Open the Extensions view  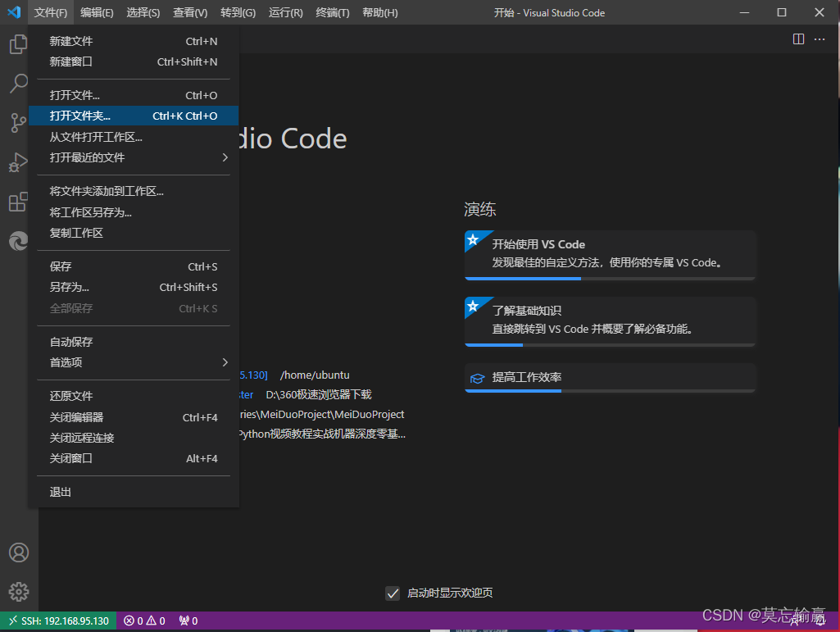click(18, 202)
